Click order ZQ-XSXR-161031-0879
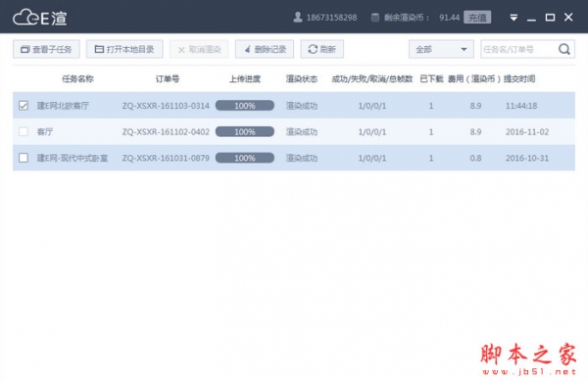Image resolution: width=588 pixels, height=382 pixels. (166, 159)
